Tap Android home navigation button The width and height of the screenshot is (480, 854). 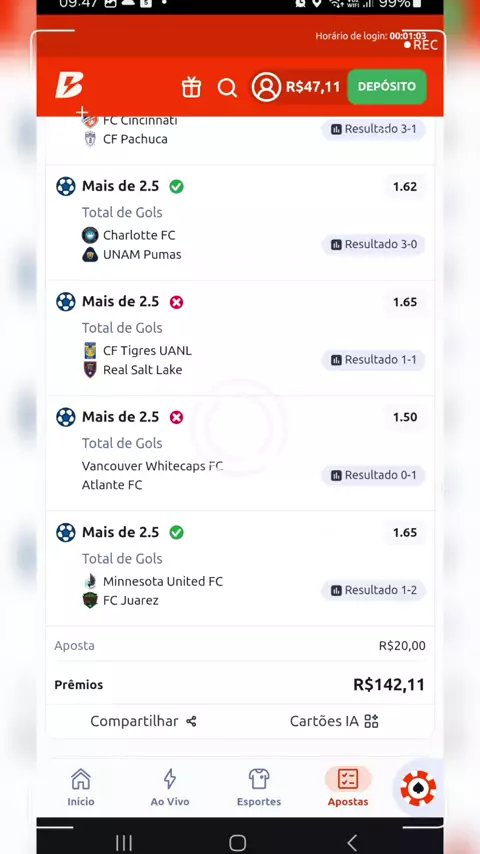pyautogui.click(x=238, y=843)
